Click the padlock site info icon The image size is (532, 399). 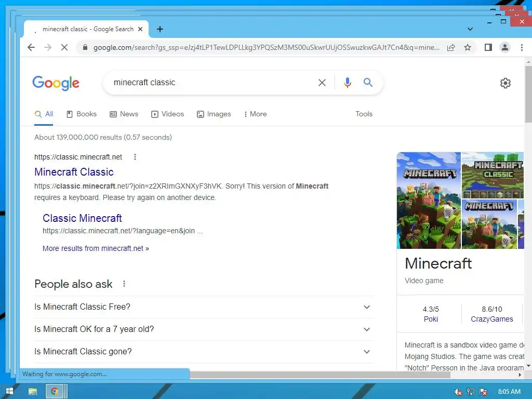pos(85,47)
